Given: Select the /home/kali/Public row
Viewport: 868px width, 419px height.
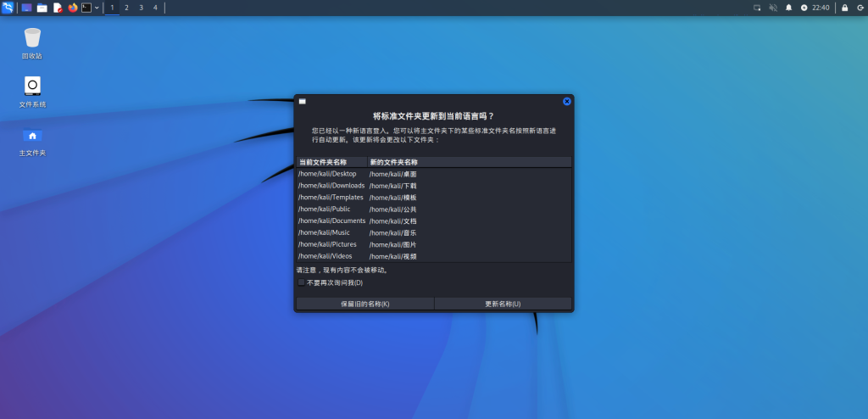Looking at the screenshot, I should [434, 209].
